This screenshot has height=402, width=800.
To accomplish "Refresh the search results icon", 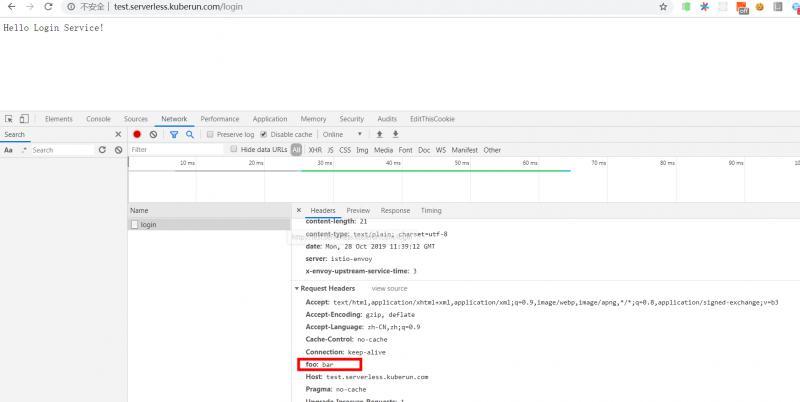I will tap(102, 150).
